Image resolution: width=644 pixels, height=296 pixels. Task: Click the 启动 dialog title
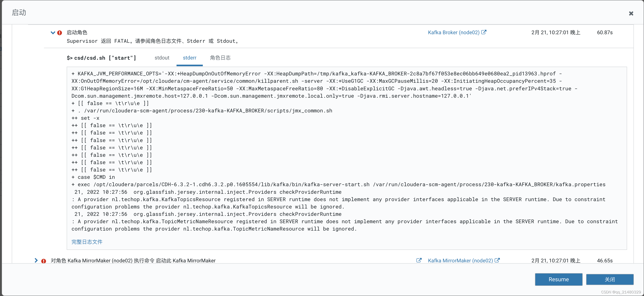tap(19, 13)
